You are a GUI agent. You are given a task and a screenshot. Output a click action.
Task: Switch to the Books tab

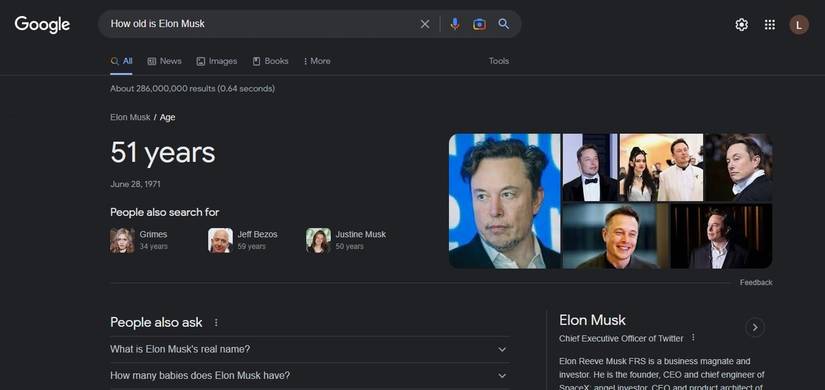click(270, 61)
